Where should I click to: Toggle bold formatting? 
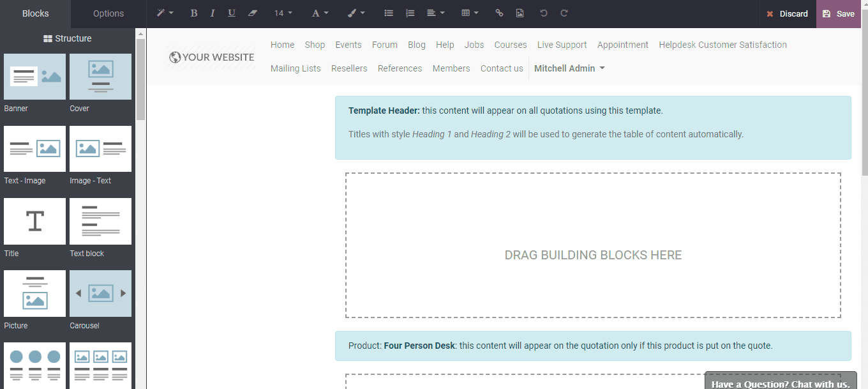(194, 13)
